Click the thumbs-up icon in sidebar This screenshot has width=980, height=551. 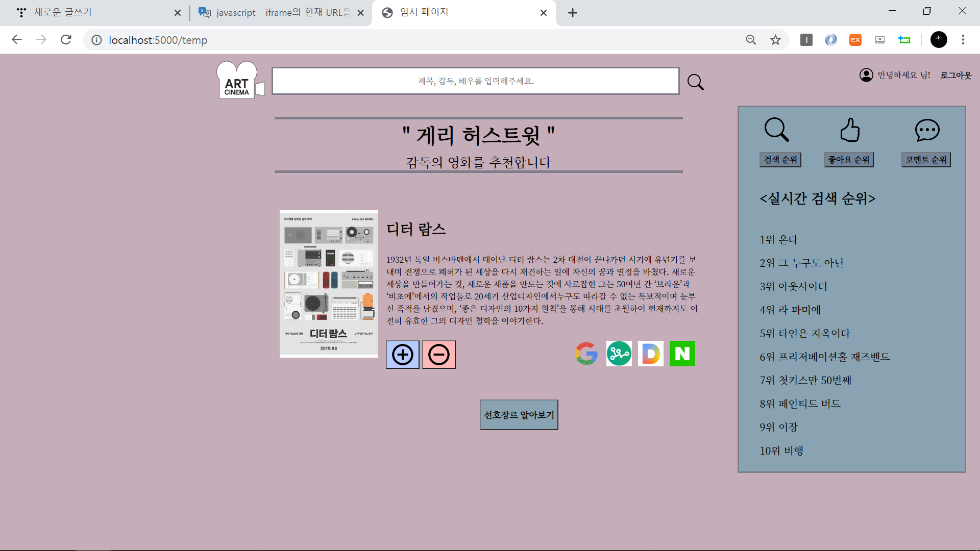[x=850, y=130]
